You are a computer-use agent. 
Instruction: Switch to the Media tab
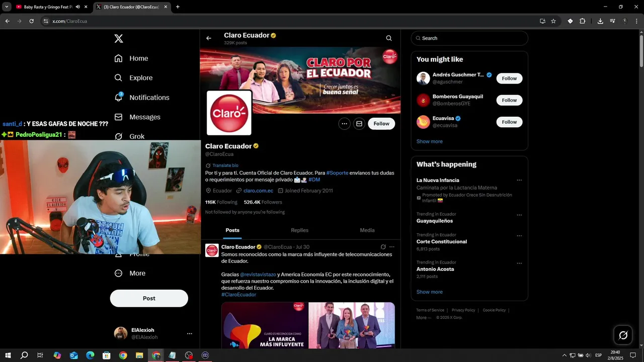point(367,230)
